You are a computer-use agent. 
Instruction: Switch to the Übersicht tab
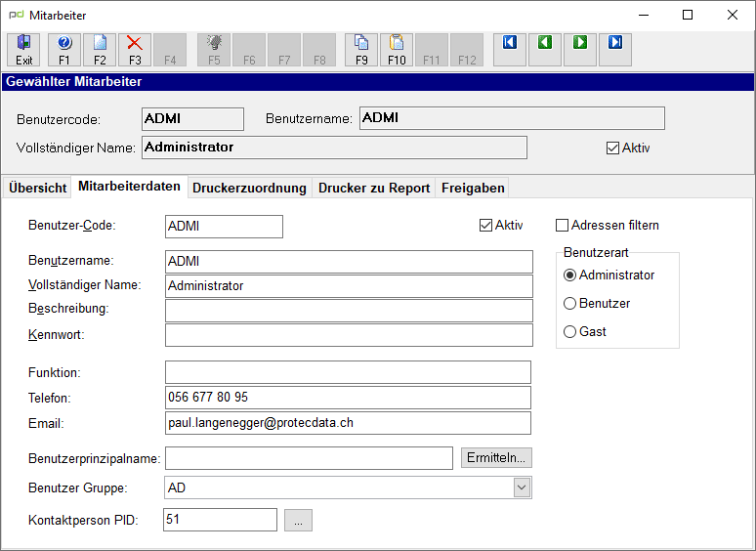coord(37,188)
